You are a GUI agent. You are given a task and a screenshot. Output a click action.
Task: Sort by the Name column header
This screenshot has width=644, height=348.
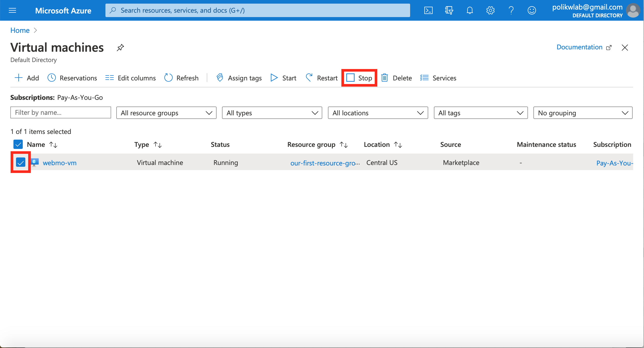pyautogui.click(x=36, y=144)
